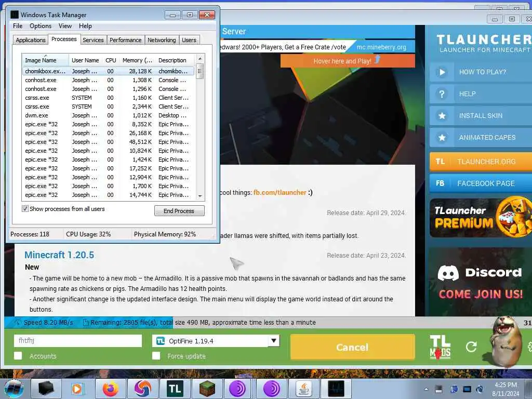Sort by the Image Name column header
Viewport: 532px width, 399px height.
point(46,60)
